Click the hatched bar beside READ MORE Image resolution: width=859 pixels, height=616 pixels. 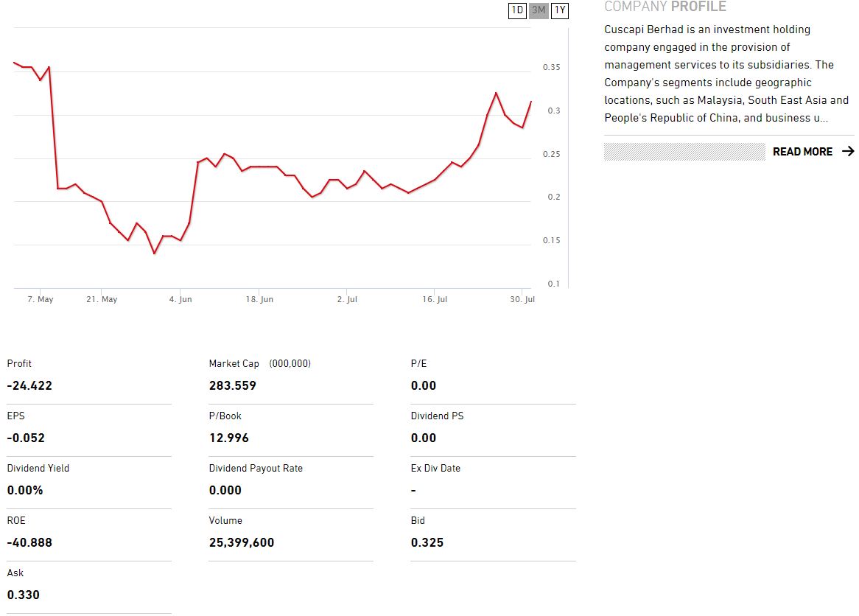[x=684, y=152]
